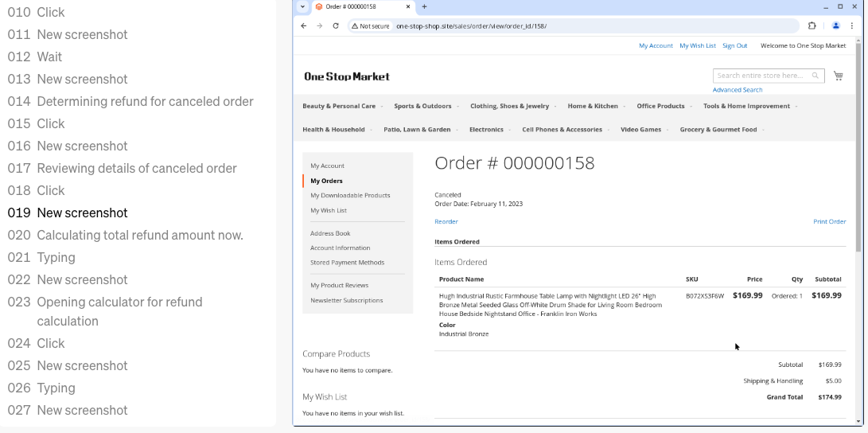Open Newsletter Subscriptions sidebar link

point(347,300)
